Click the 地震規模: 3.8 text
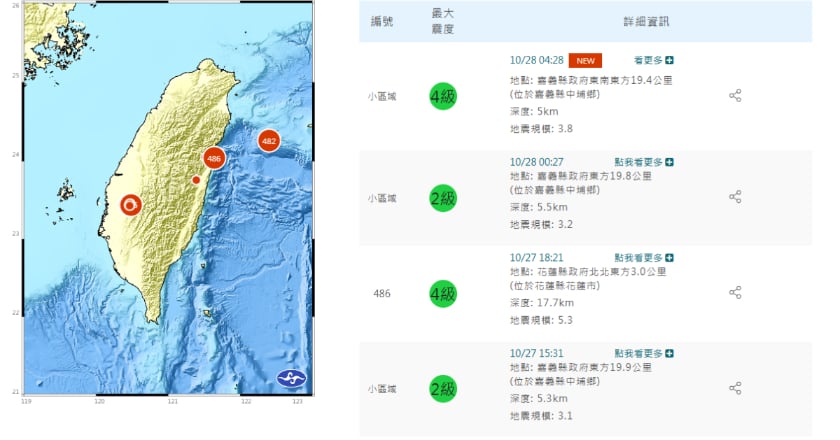Viewport: 840px width, 440px height. pos(541,129)
